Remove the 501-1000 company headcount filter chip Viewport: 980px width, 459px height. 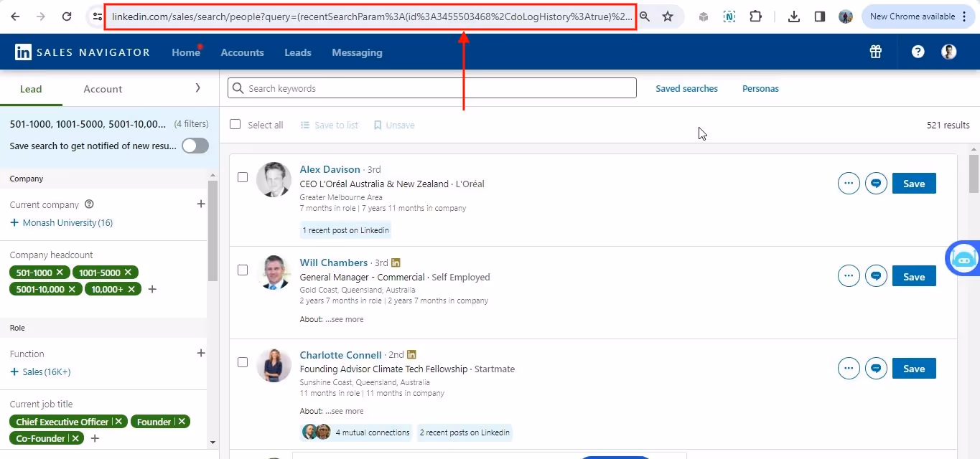point(60,273)
